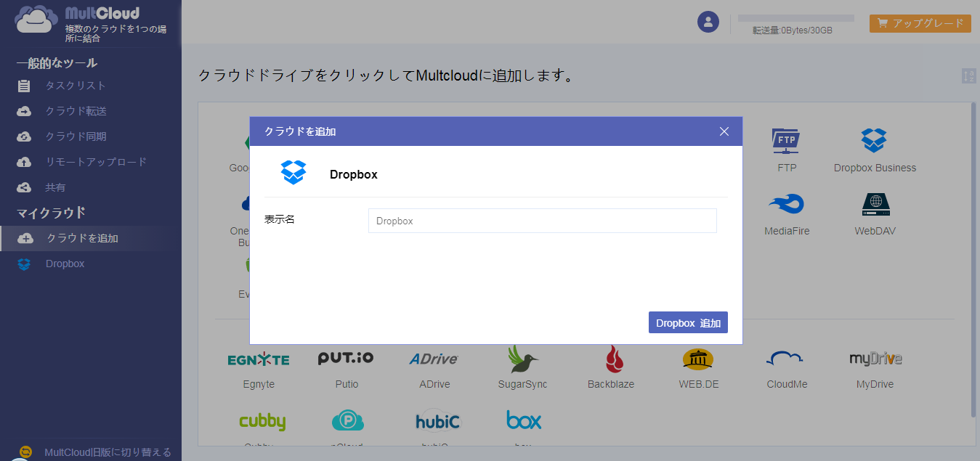Screen dimensions: 980x461
Task: Click the display name (表示名) input field
Action: pos(543,221)
